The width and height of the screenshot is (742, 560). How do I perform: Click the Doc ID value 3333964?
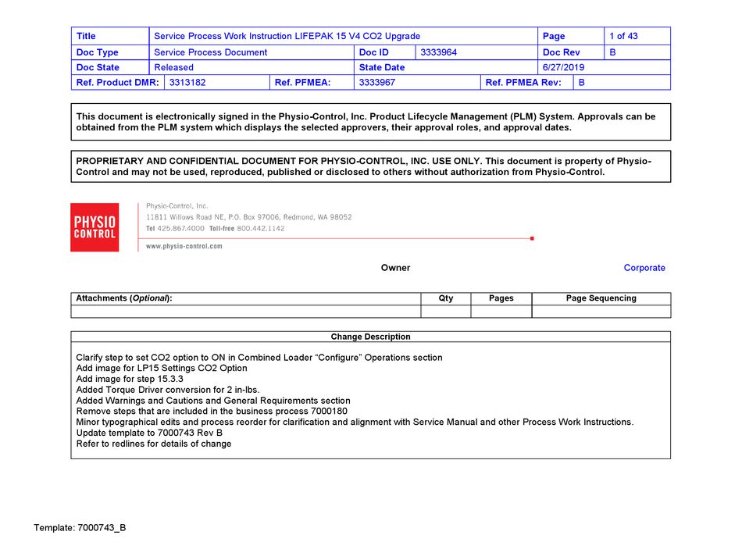point(439,52)
